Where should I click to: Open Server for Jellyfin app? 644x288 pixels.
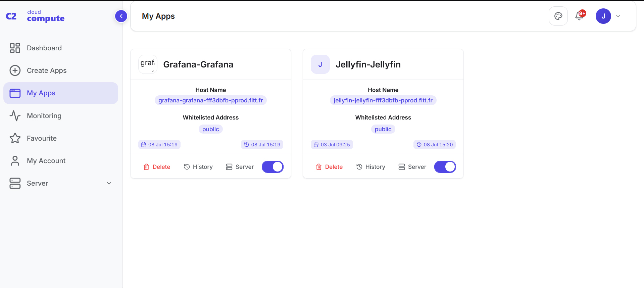point(412,167)
